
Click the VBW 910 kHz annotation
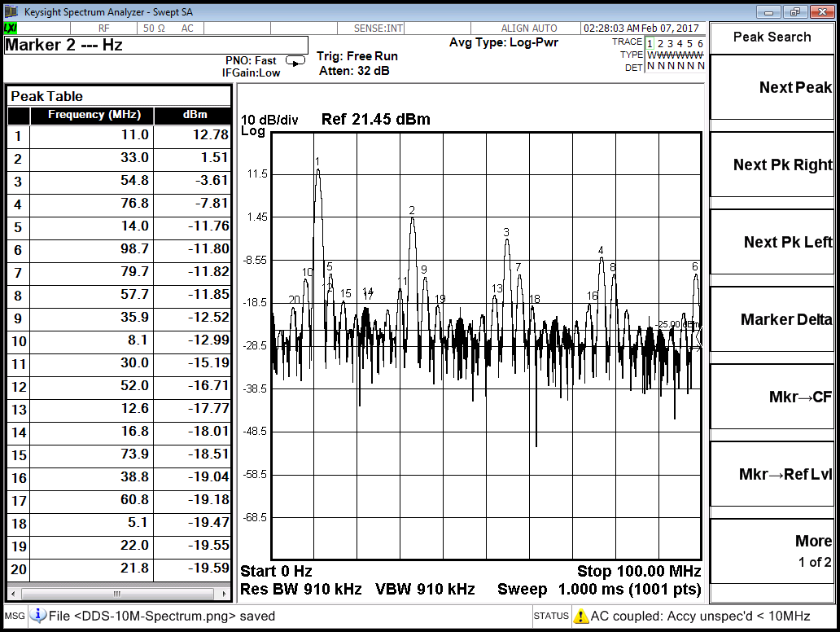425,589
